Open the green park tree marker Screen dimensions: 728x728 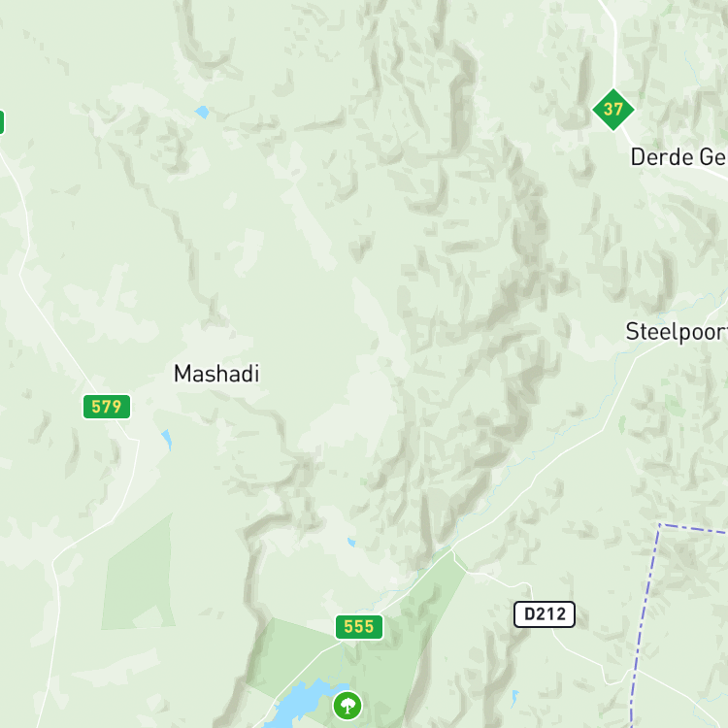(347, 706)
